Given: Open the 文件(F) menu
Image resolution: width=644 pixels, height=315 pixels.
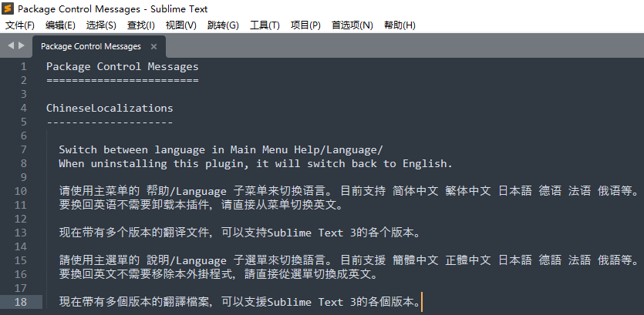Looking at the screenshot, I should point(19,25).
